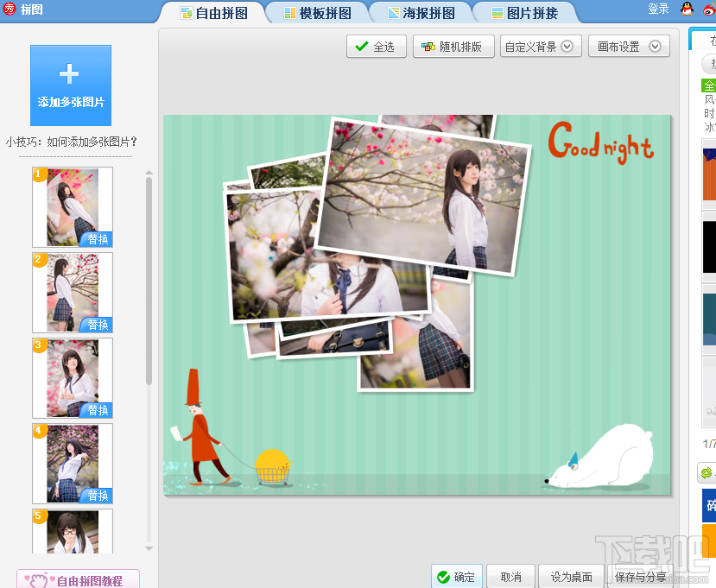Click 保存与分享 button
Screen dimensions: 716x588
640,577
